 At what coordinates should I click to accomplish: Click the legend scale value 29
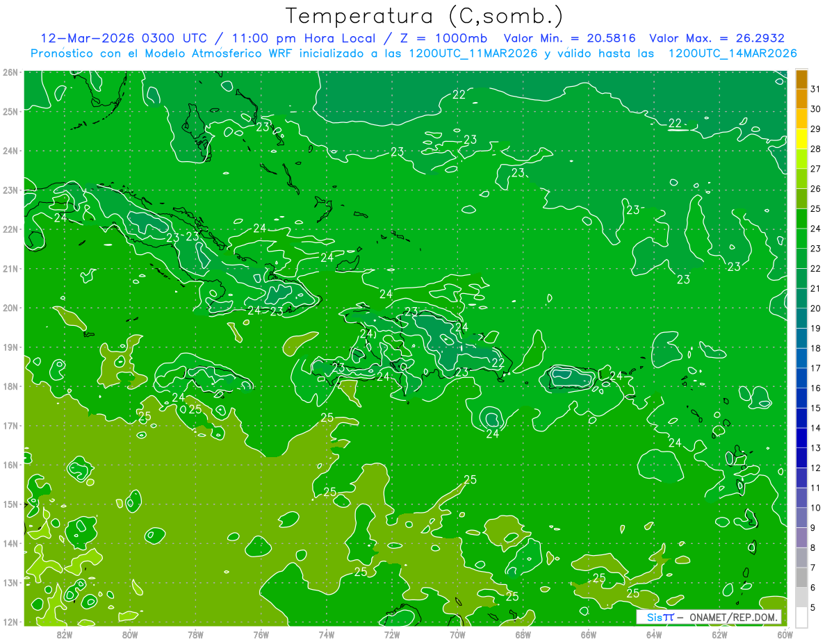click(816, 129)
